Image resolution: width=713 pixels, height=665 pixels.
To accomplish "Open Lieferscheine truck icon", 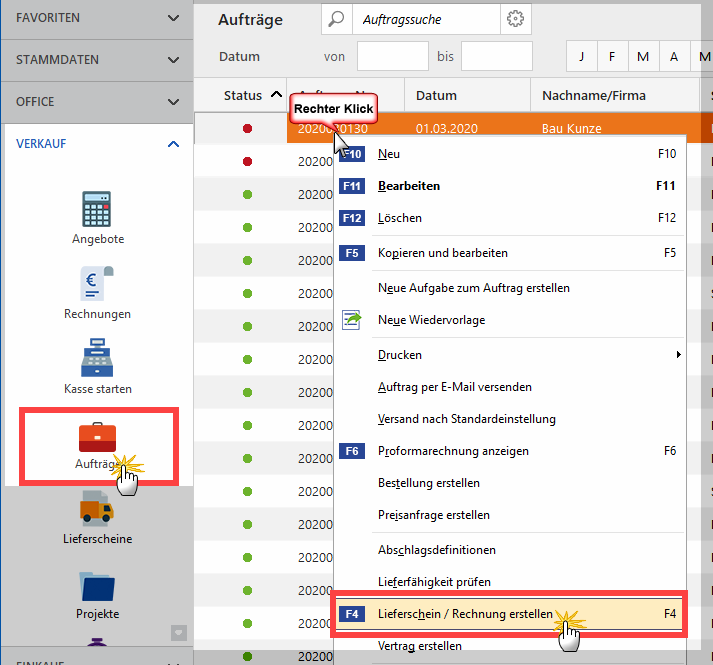I will [x=97, y=510].
